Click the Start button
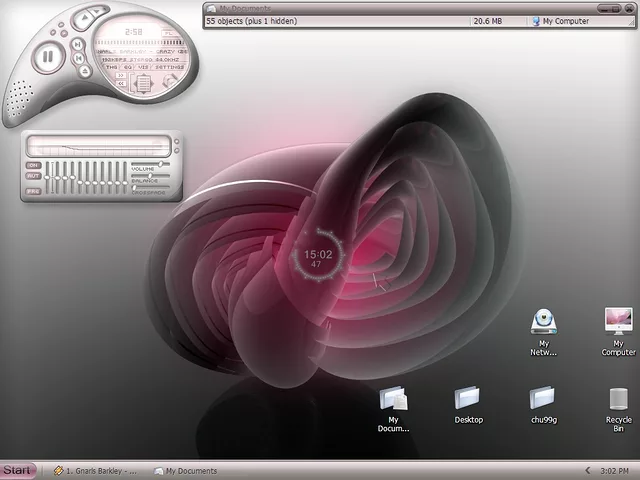Screen dimensions: 640x480 point(18,470)
